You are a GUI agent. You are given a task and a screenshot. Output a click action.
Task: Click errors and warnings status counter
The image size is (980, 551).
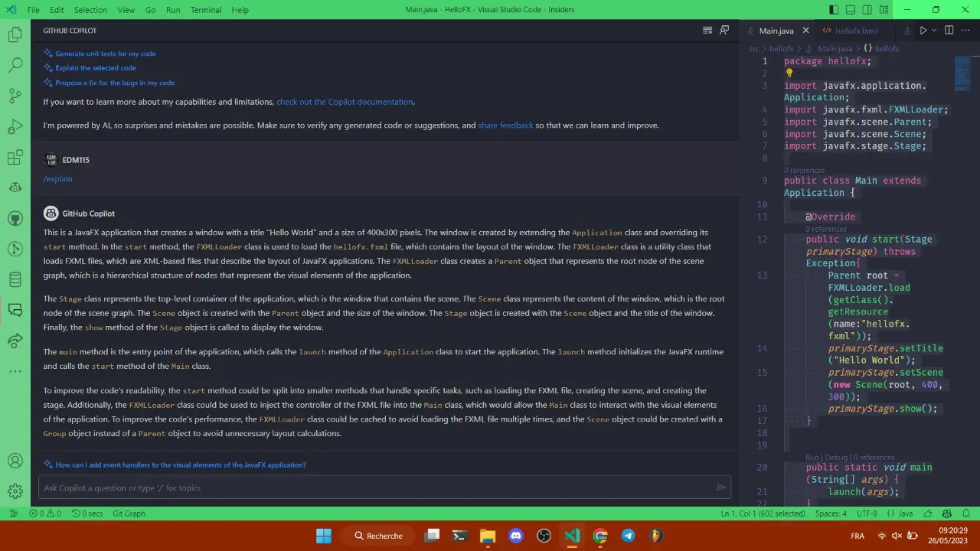click(x=45, y=514)
